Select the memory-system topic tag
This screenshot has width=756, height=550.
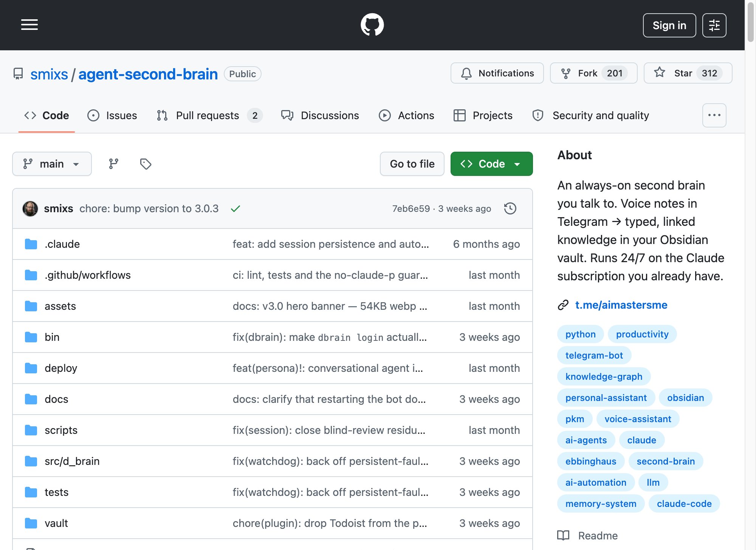(x=601, y=503)
